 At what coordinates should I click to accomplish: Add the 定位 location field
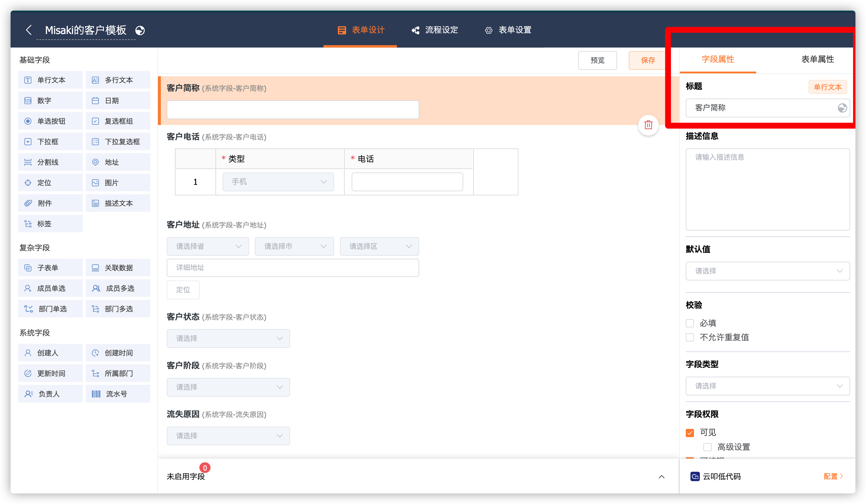point(50,183)
